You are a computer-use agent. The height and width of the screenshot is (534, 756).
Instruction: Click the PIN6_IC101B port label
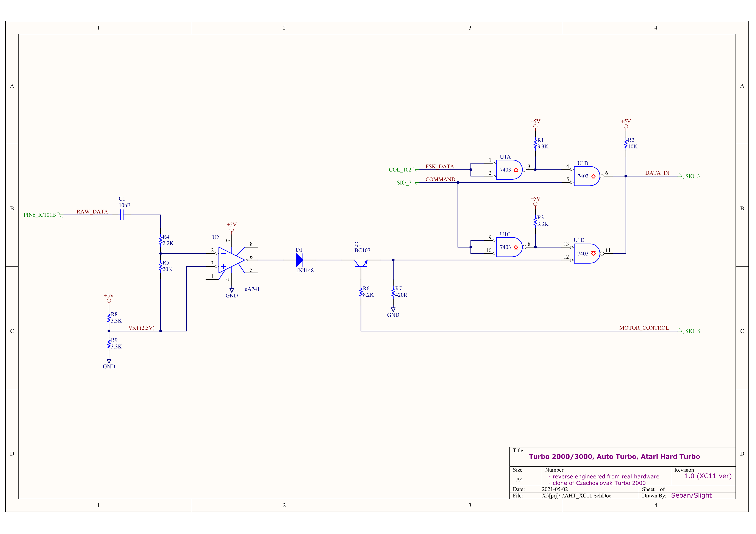point(40,215)
